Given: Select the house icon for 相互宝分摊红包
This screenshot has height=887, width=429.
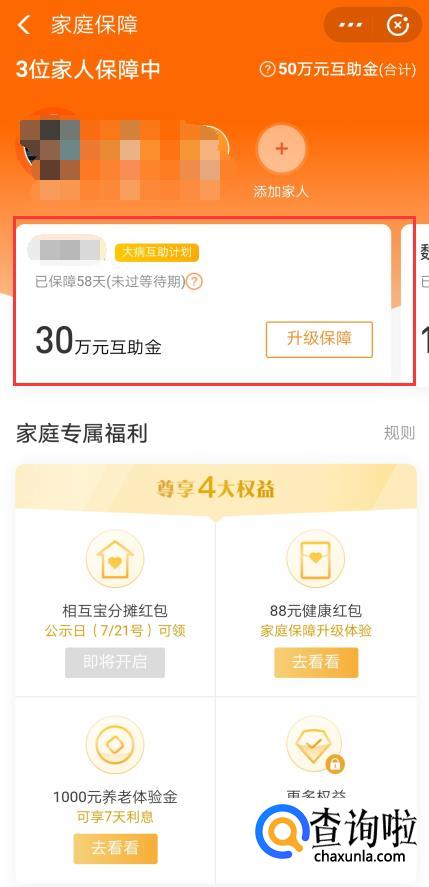Looking at the screenshot, I should click(115, 559).
